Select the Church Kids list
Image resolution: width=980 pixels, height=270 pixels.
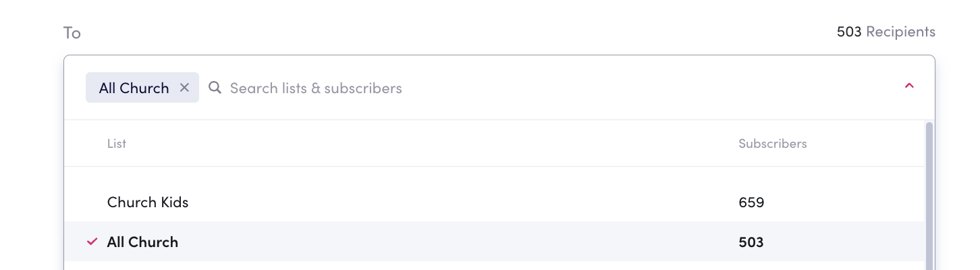point(494,202)
